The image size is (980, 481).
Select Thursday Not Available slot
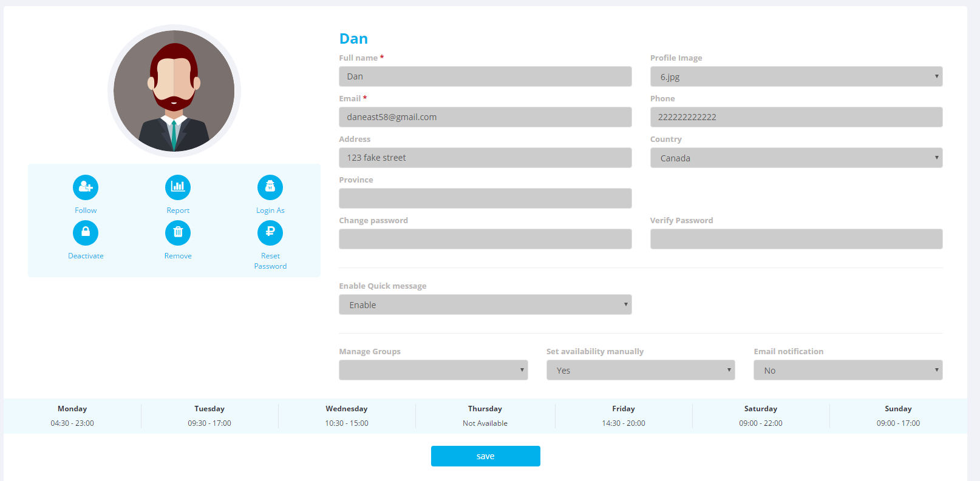coord(485,423)
